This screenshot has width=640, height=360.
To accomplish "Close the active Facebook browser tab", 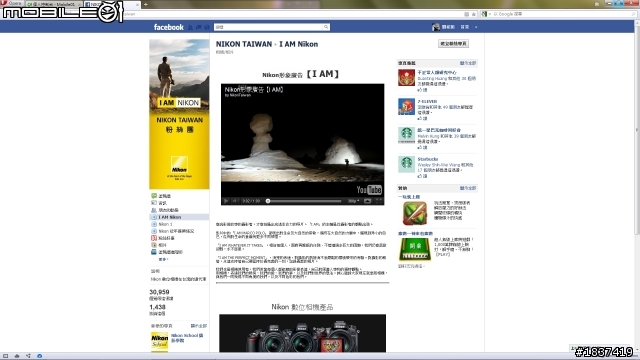I will click(x=137, y=4).
